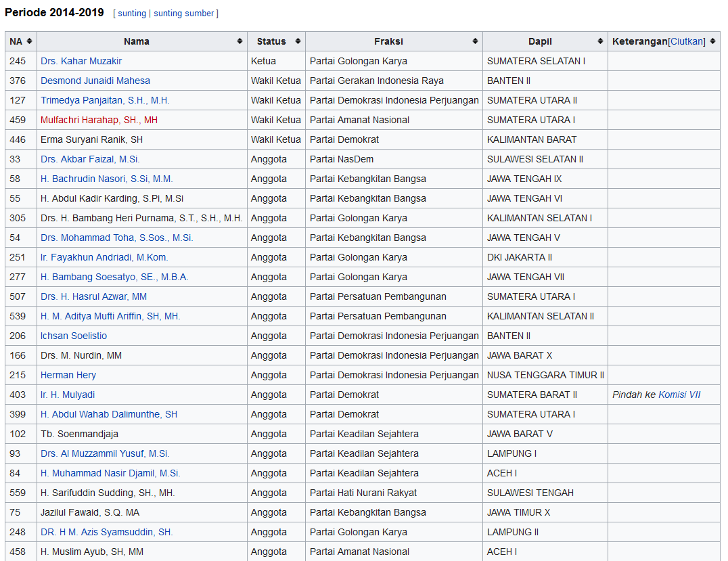Image resolution: width=728 pixels, height=561 pixels.
Task: Open Drs. Akbar Faizal, M.Si. link
Action: tap(90, 159)
